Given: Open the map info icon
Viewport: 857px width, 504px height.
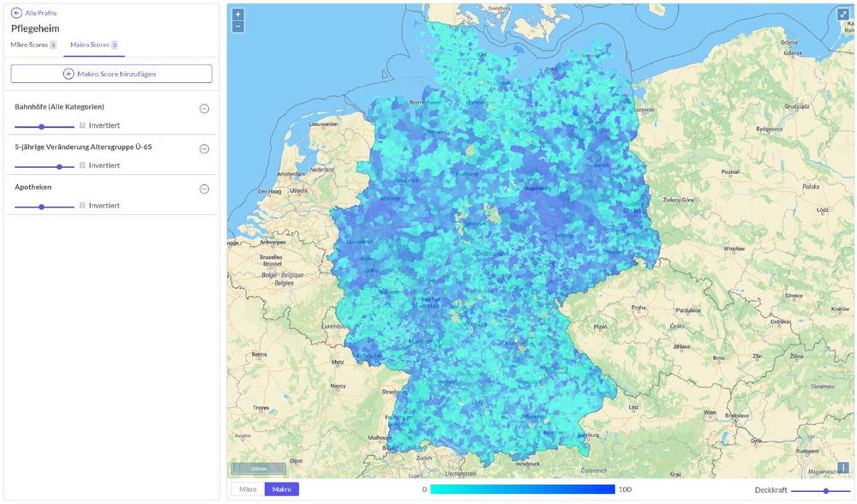Looking at the screenshot, I should (x=843, y=467).
